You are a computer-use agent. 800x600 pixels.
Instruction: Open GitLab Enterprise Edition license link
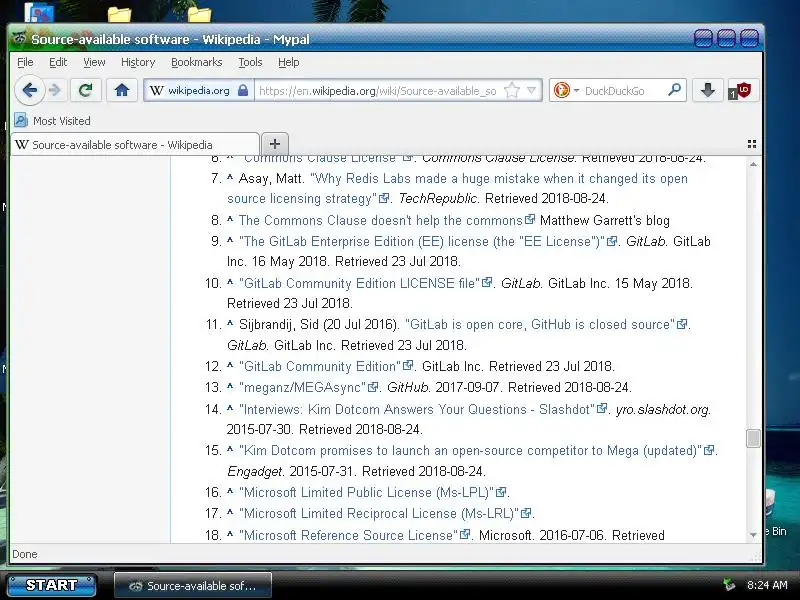pos(421,241)
